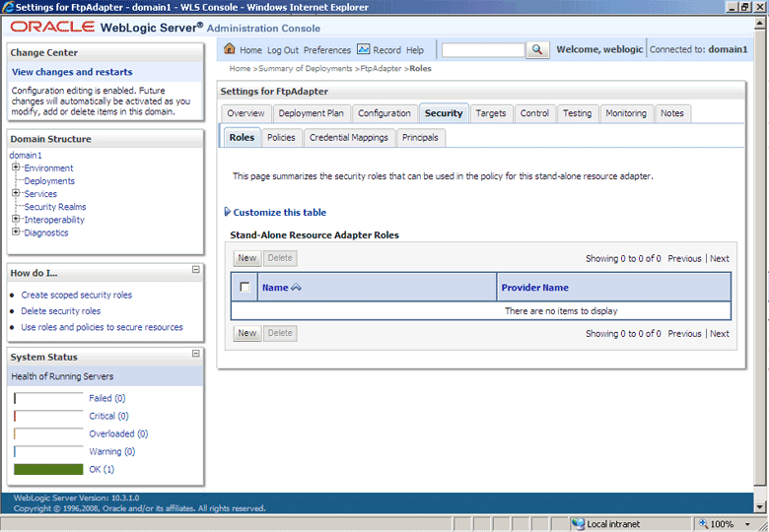Click the Failed health status bar

point(48,398)
